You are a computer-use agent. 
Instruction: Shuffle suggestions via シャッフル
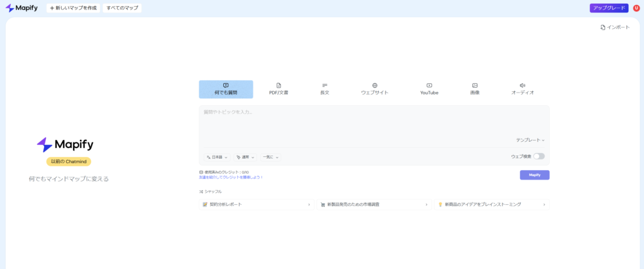click(x=210, y=192)
